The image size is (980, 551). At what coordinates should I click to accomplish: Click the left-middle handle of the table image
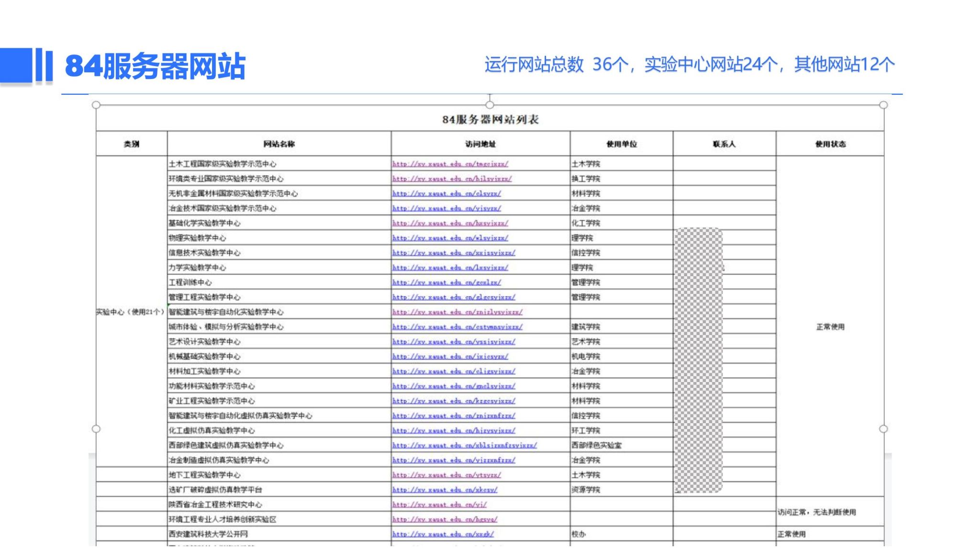pyautogui.click(x=96, y=429)
